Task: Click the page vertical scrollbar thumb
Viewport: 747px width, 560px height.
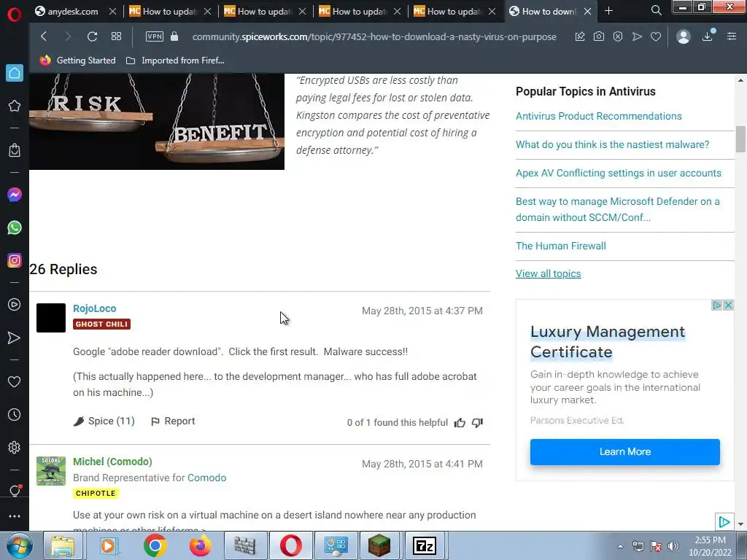Action: click(740, 139)
